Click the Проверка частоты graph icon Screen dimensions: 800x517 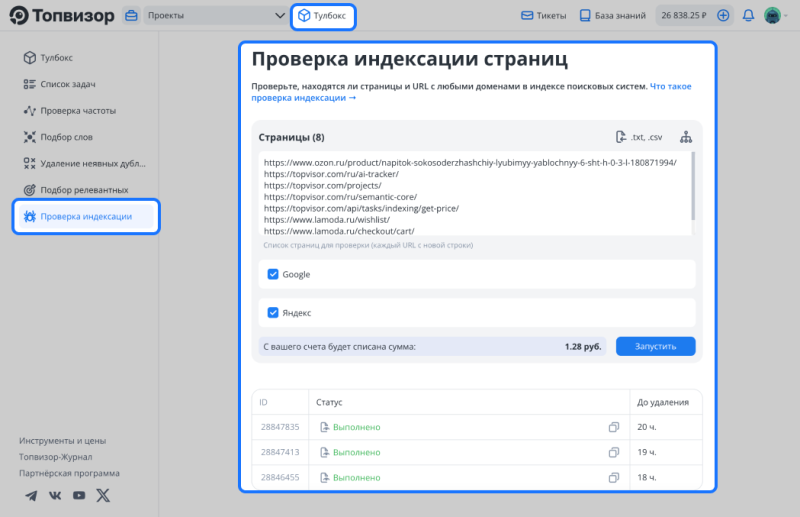coord(30,111)
